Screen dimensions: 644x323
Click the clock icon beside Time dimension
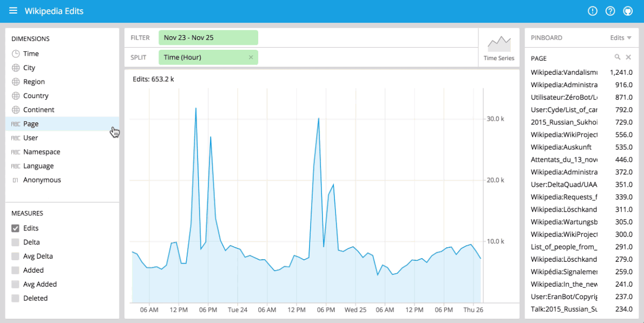pos(16,54)
